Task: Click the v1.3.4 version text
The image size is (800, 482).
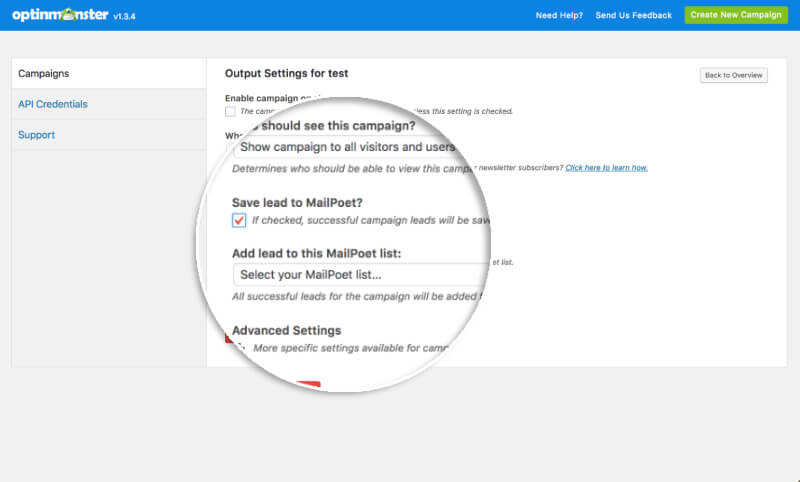Action: click(x=124, y=17)
